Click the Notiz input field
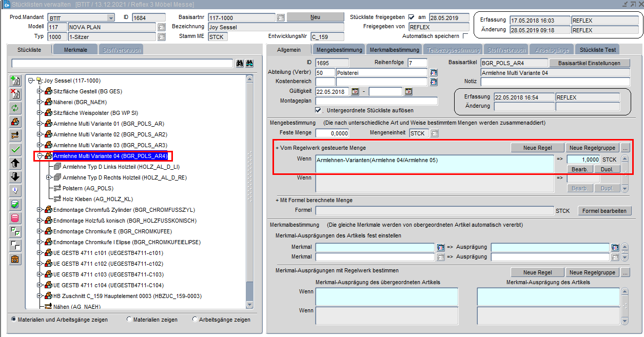 click(x=555, y=82)
